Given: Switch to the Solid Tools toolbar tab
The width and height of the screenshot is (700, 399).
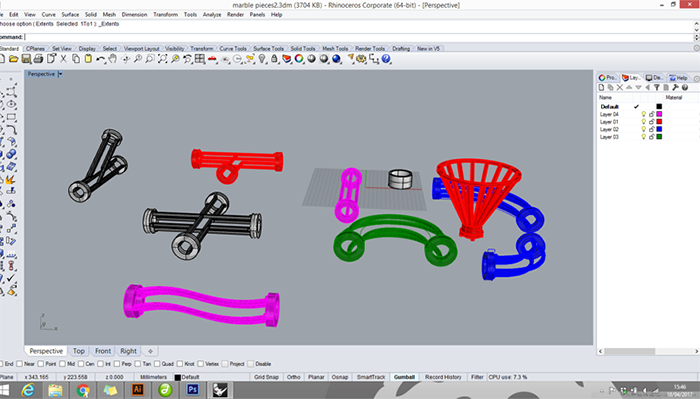Looking at the screenshot, I should point(303,49).
